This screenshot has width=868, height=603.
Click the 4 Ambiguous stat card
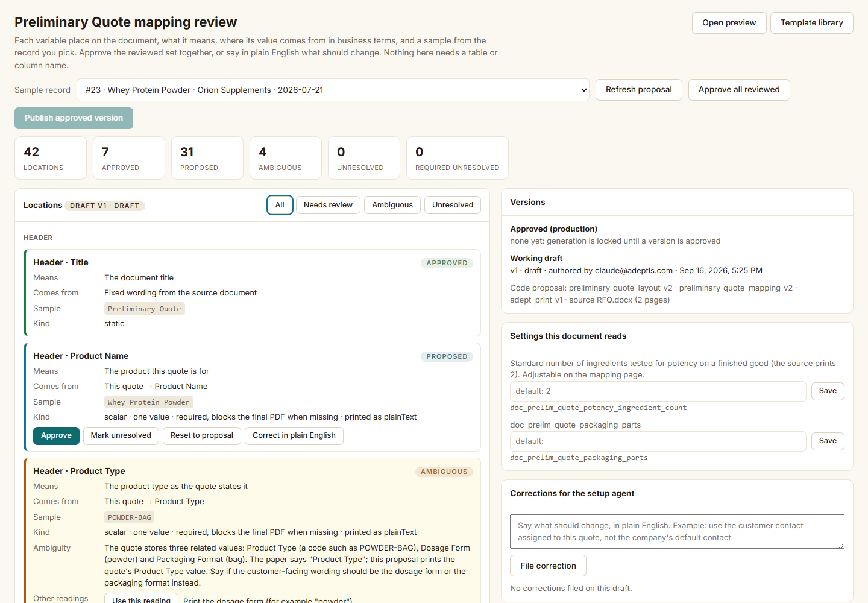286,158
